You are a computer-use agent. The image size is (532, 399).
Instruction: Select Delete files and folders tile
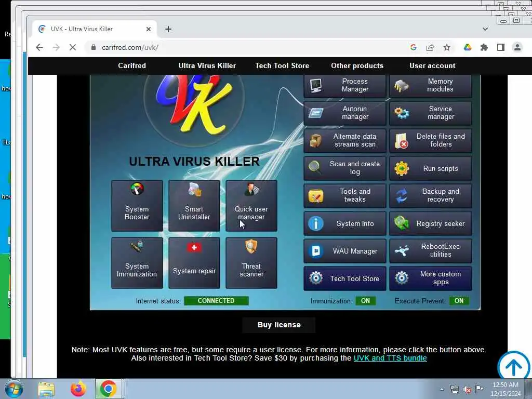pyautogui.click(x=431, y=140)
